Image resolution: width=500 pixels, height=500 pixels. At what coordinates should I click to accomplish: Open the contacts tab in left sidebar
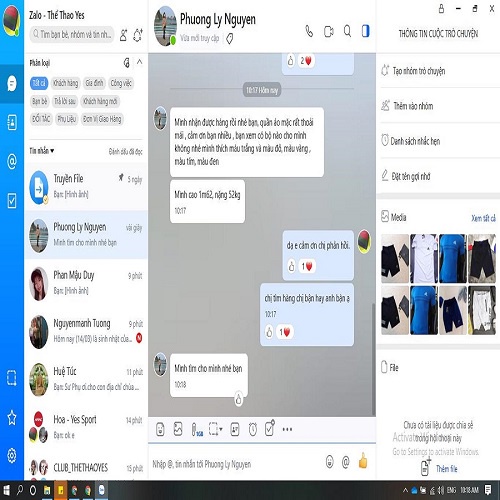tap(12, 122)
